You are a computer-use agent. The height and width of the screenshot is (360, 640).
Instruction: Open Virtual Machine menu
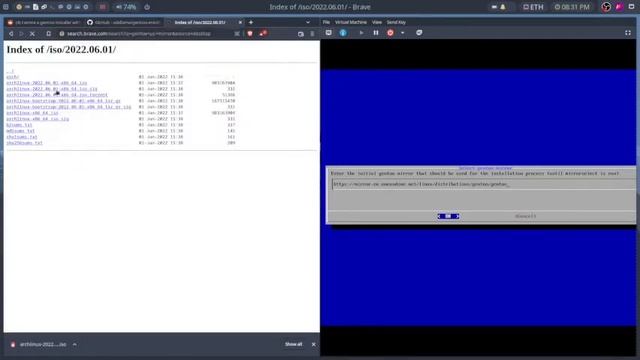351,22
